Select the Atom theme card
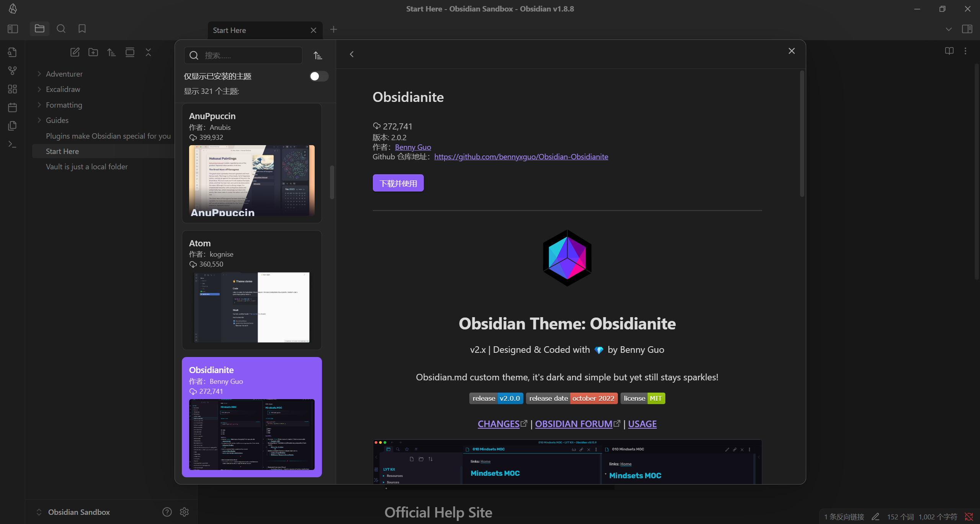 [x=252, y=290]
